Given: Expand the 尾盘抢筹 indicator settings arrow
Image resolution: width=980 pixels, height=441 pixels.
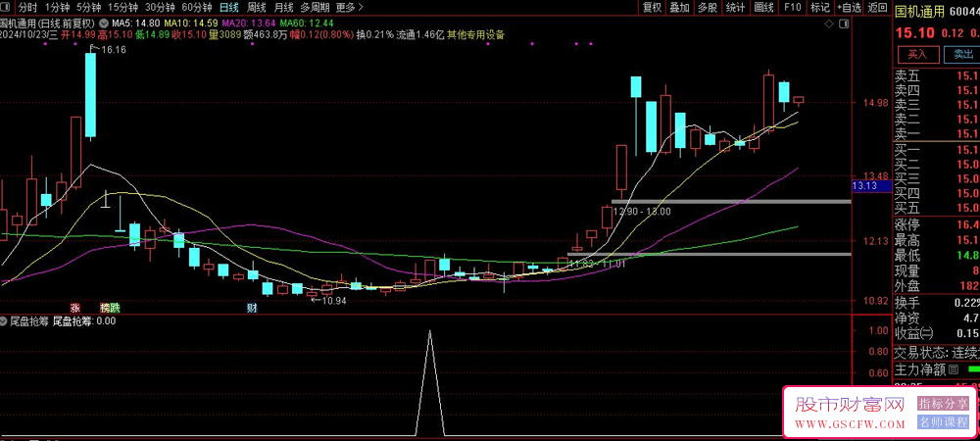Looking at the screenshot, I should coord(4,321).
